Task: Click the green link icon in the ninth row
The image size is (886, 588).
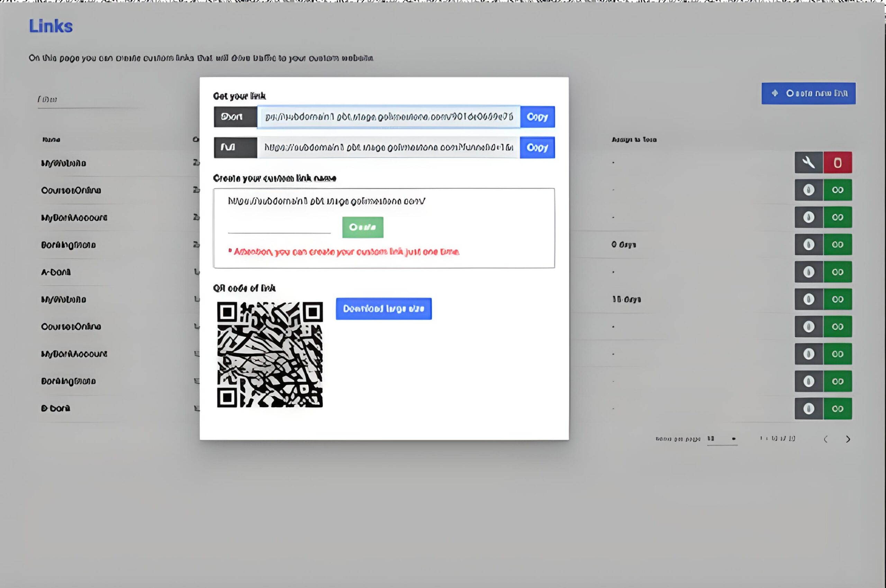Action: pos(838,381)
